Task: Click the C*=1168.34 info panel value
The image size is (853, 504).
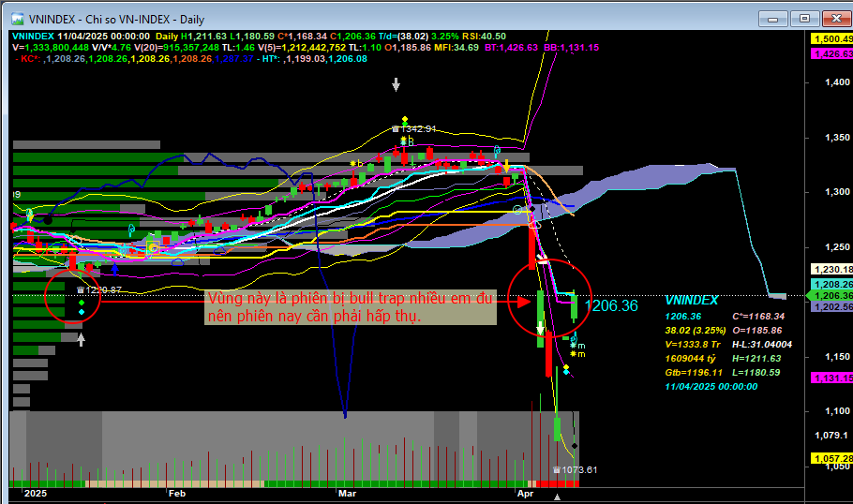Action: click(758, 317)
